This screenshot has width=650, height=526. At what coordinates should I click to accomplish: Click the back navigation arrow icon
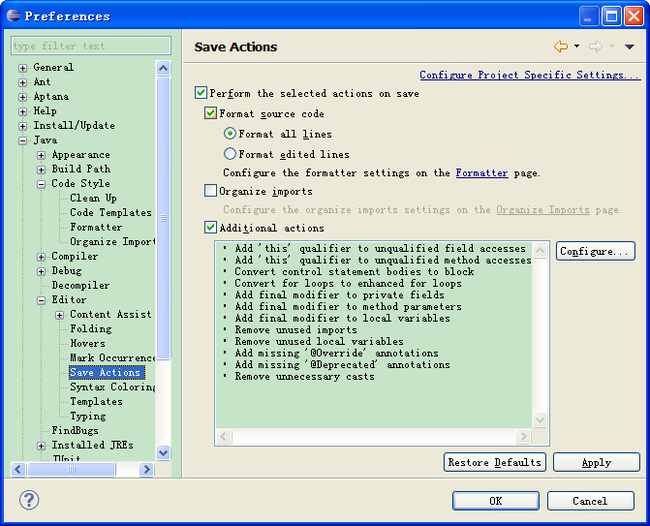[561, 46]
